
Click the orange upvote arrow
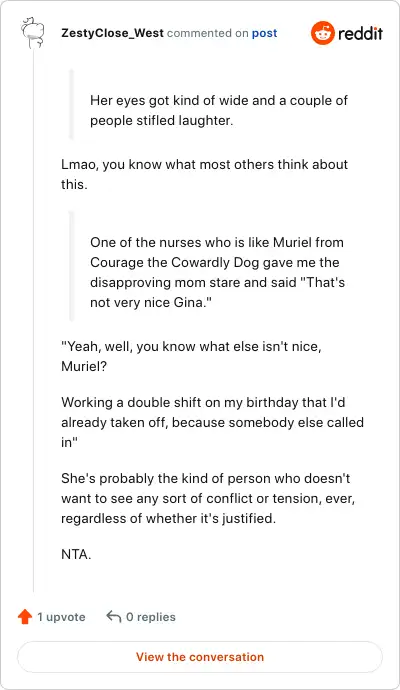coord(25,617)
